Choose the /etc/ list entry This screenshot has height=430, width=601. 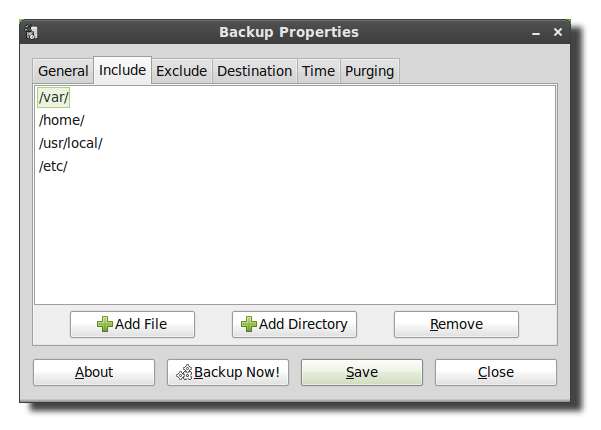(53, 166)
